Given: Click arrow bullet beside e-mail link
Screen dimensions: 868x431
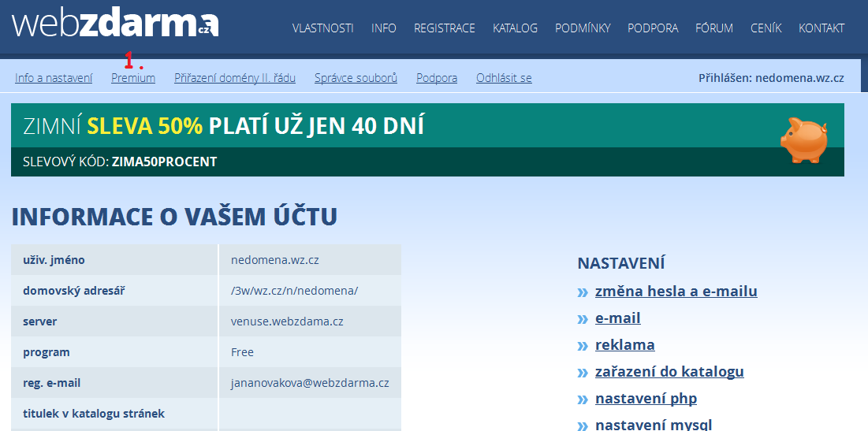Looking at the screenshot, I should click(583, 318).
